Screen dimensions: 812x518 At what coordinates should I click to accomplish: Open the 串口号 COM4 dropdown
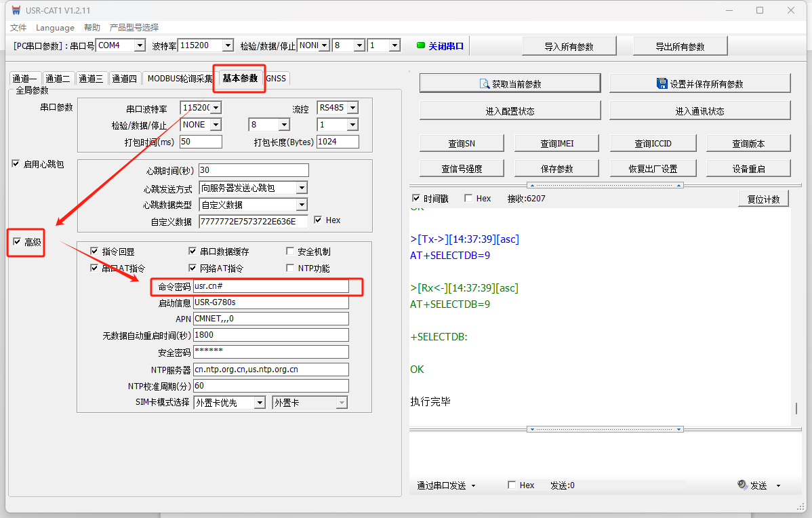pyautogui.click(x=140, y=46)
